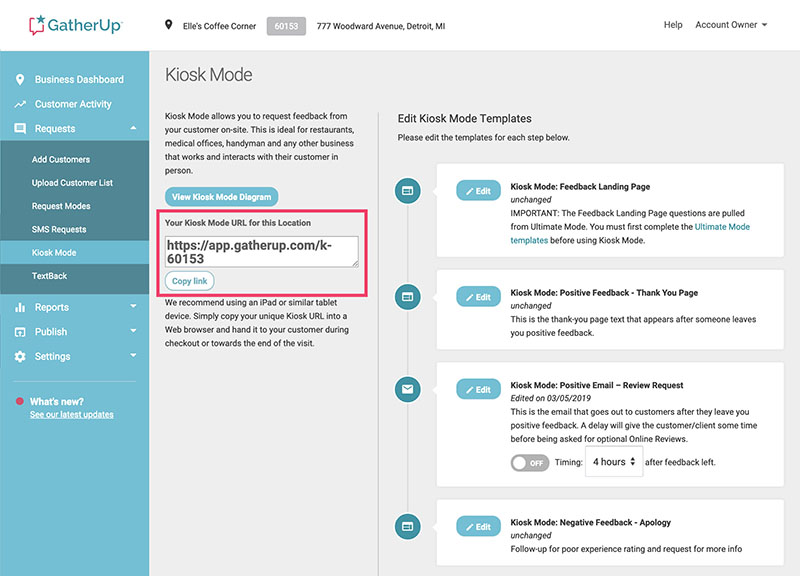This screenshot has width=800, height=576.
Task: Click the Publish sidebar icon
Action: coord(20,332)
